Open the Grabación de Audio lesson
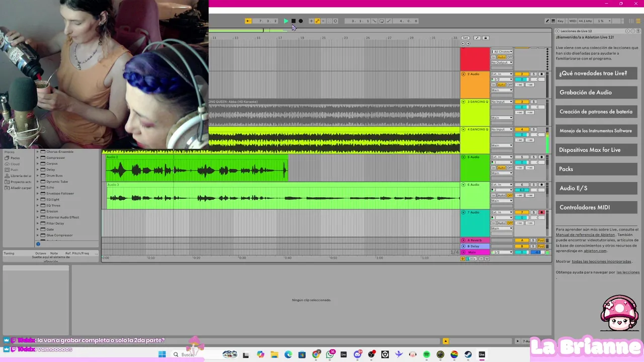The width and height of the screenshot is (644, 362). (597, 93)
